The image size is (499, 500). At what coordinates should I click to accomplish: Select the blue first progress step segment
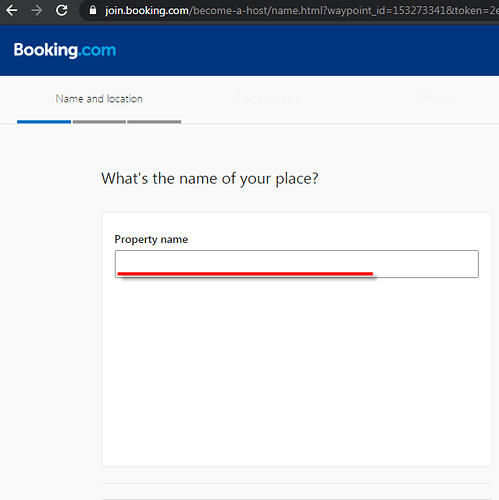point(44,122)
